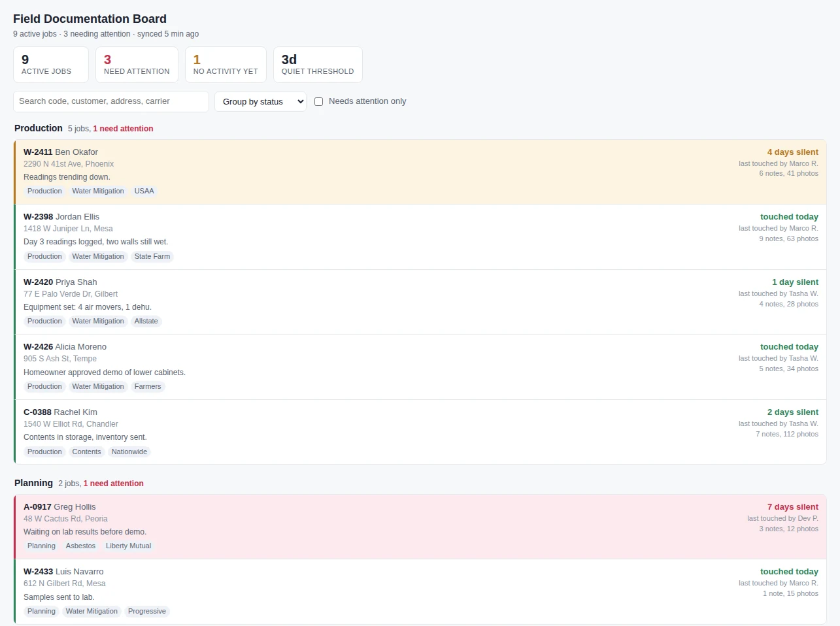Enable the Needs attention only checkbox

tap(318, 101)
